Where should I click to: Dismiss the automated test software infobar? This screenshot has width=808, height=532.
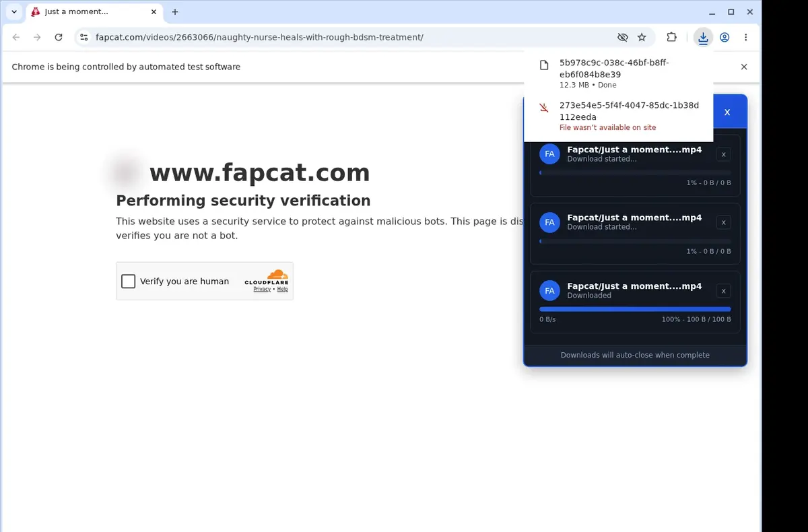coord(744,67)
